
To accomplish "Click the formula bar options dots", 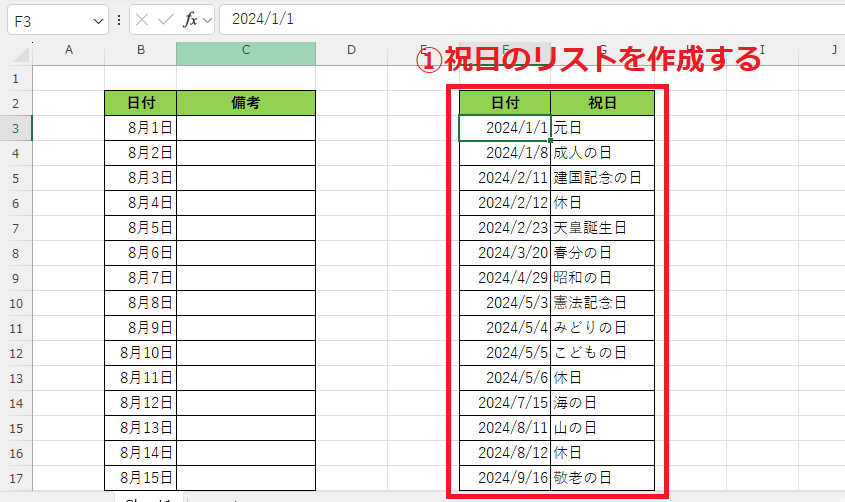I will (119, 20).
